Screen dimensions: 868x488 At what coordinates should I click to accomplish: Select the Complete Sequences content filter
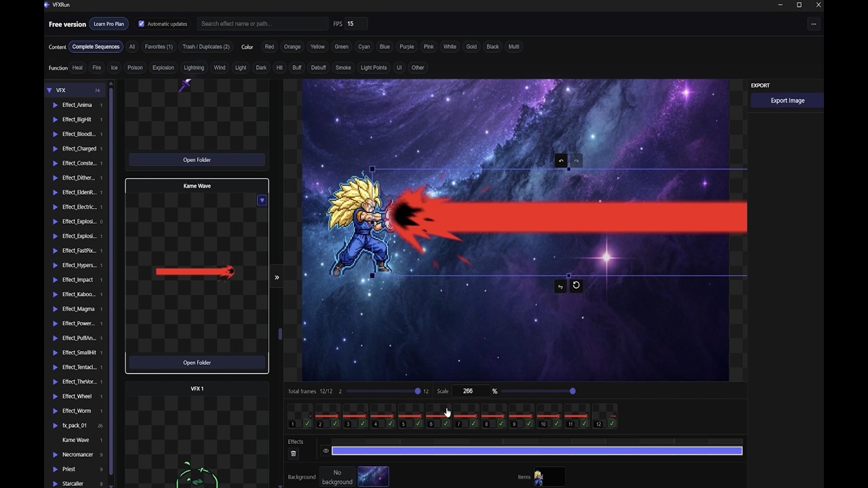96,47
